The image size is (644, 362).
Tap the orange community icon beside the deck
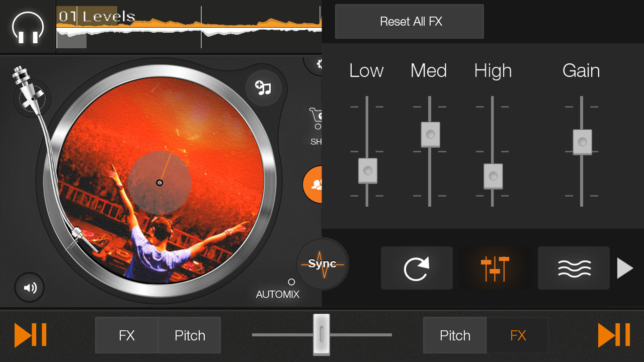tap(317, 184)
